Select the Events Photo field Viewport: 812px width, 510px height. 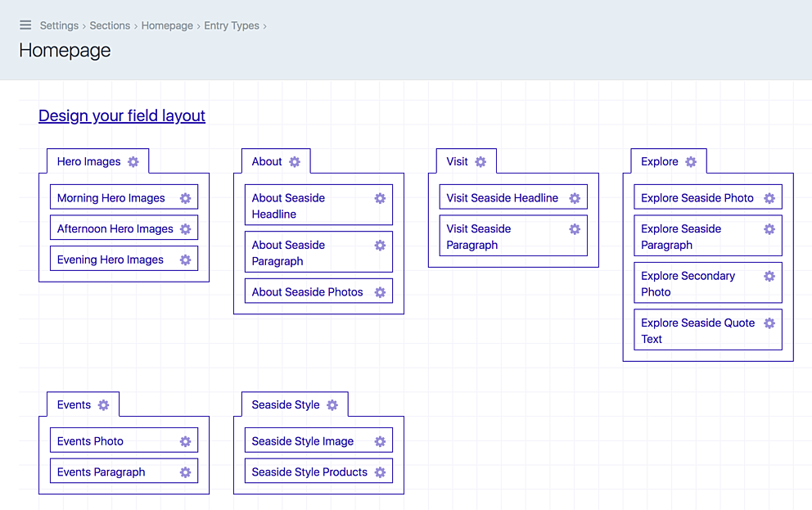pyautogui.click(x=124, y=440)
